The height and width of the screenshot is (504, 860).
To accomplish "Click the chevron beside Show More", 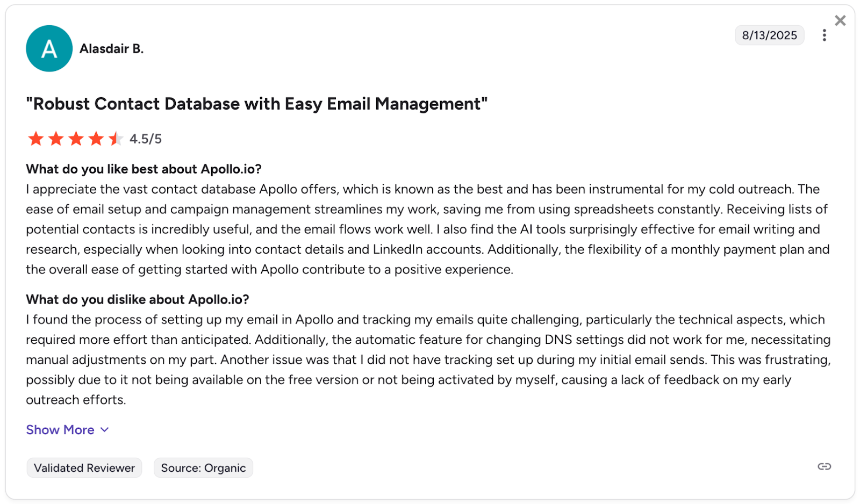I will 105,430.
